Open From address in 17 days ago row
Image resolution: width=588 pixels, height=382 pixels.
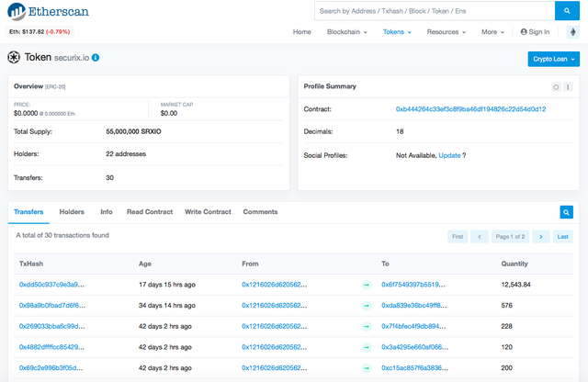point(274,285)
